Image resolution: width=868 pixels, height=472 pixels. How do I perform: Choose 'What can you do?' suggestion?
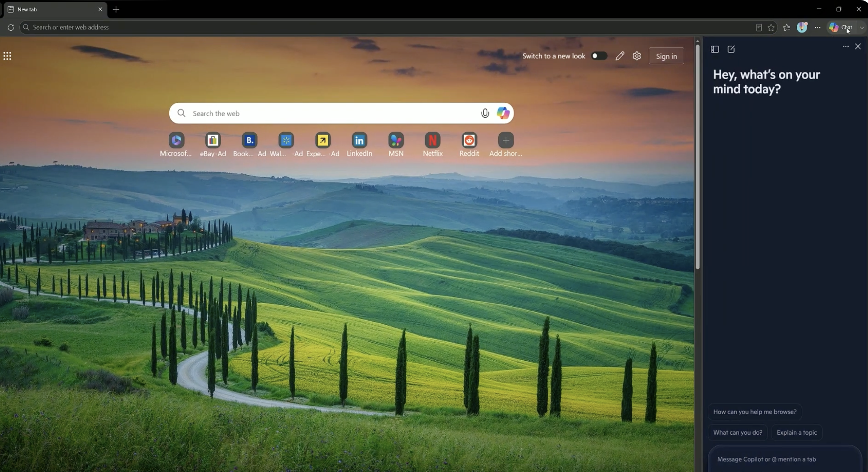click(x=737, y=432)
